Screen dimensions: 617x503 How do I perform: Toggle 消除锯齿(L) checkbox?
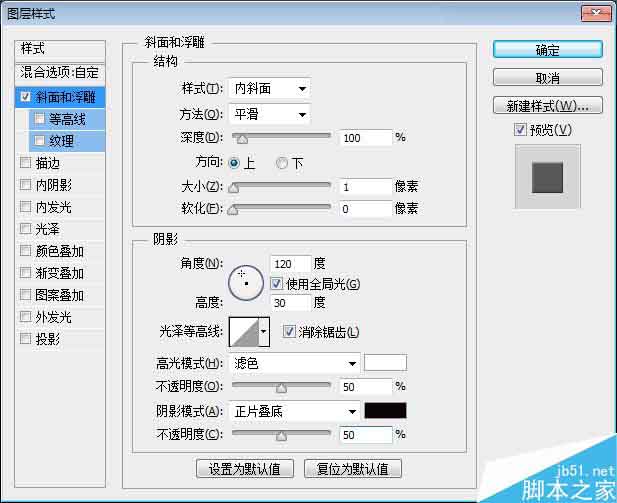click(x=289, y=331)
